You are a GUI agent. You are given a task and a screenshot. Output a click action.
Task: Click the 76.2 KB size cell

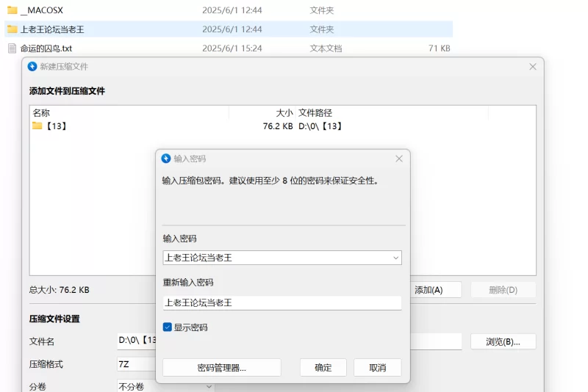(x=278, y=126)
